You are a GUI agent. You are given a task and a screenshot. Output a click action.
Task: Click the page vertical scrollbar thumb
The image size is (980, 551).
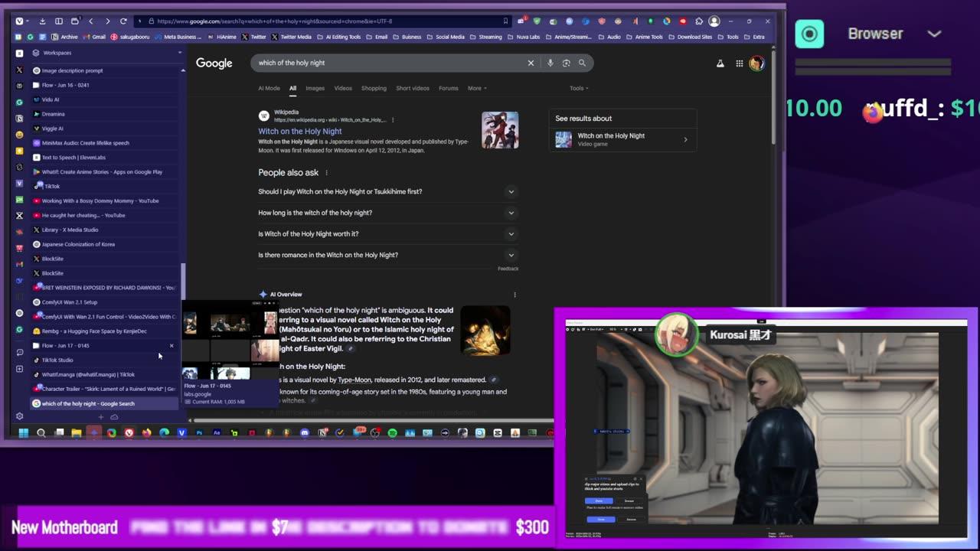[x=773, y=96]
